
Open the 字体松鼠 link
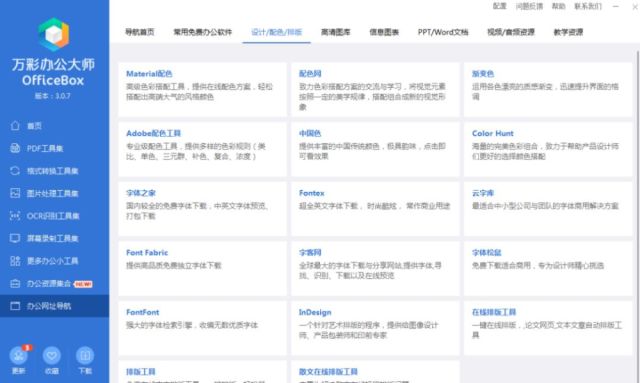click(487, 252)
